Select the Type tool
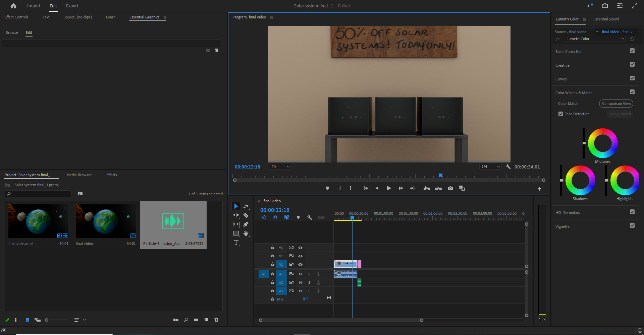The image size is (644, 335). (236, 242)
